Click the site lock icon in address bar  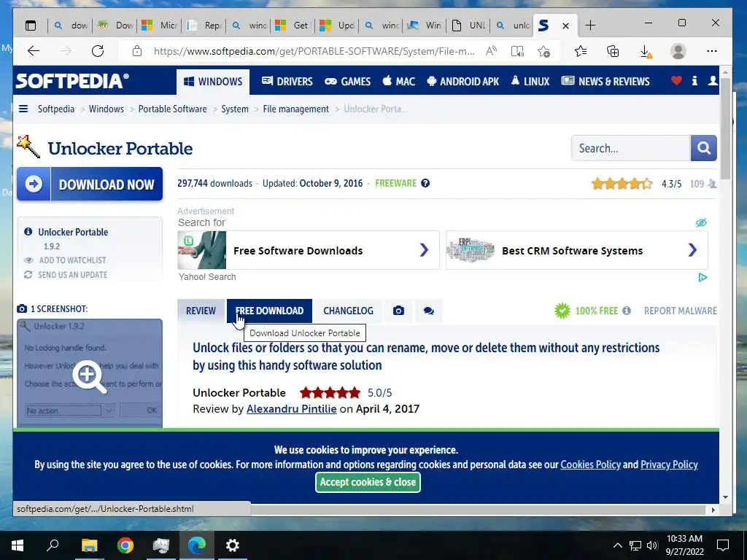pos(137,51)
